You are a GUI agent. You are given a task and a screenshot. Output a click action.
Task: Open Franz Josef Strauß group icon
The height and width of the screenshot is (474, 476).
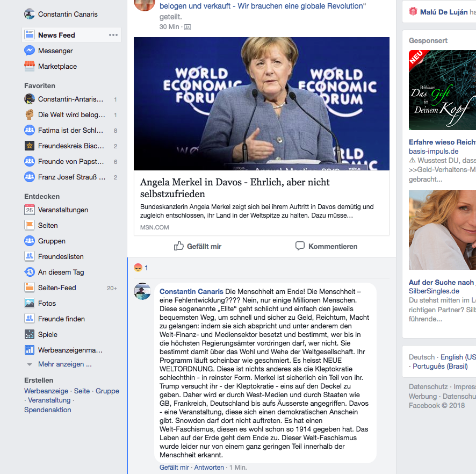tap(30, 177)
